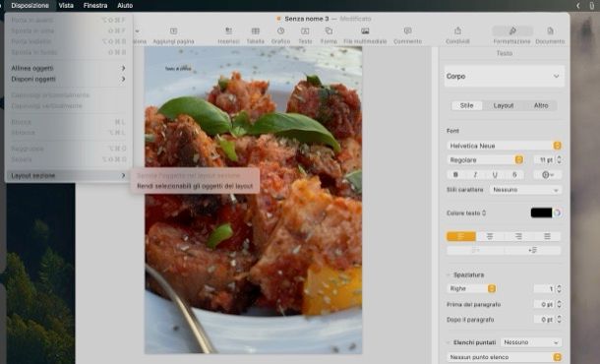Open the Regolare typeface dropdown

pyautogui.click(x=485, y=160)
